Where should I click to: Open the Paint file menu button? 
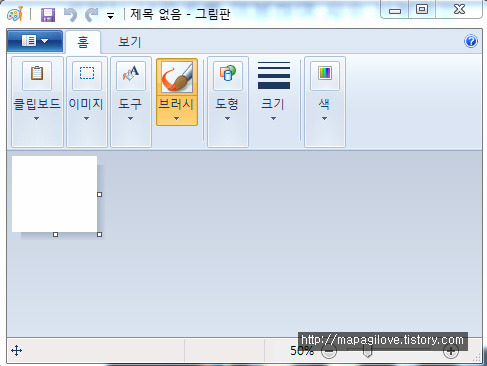(x=35, y=41)
